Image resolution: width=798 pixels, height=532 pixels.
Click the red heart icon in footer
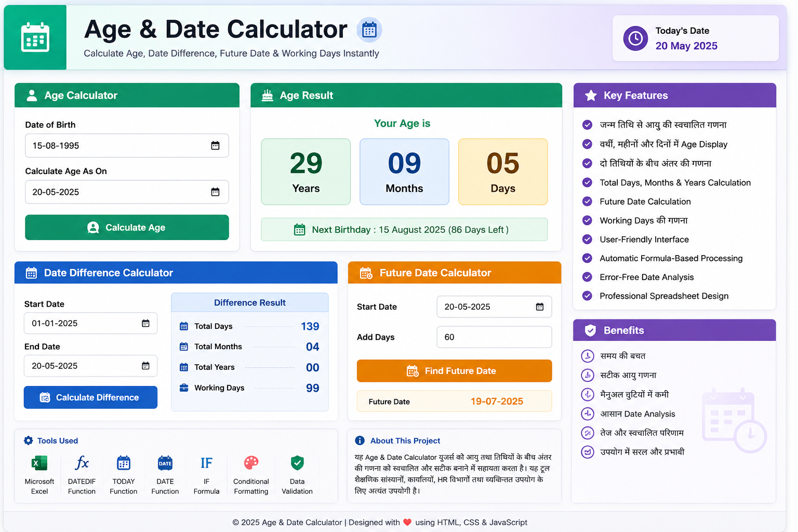[x=407, y=523]
